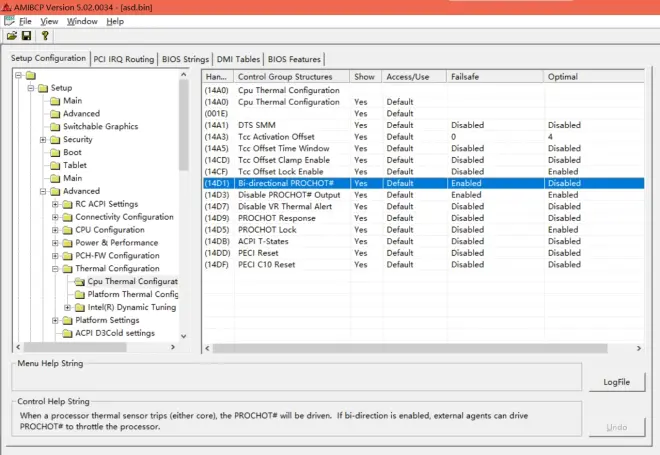Screen dimensions: 660x455
Task: Select the Cpu Thermal Configuration tree item
Action: (x=132, y=281)
